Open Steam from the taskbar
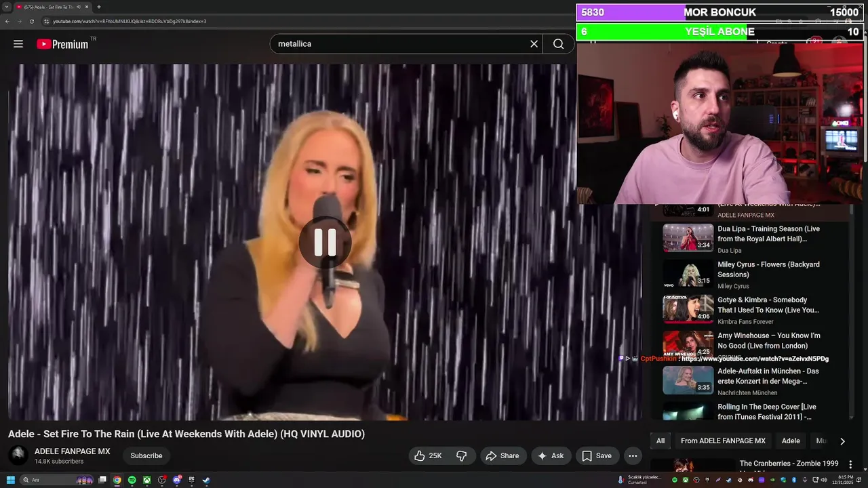The width and height of the screenshot is (868, 488). pyautogui.click(x=206, y=480)
